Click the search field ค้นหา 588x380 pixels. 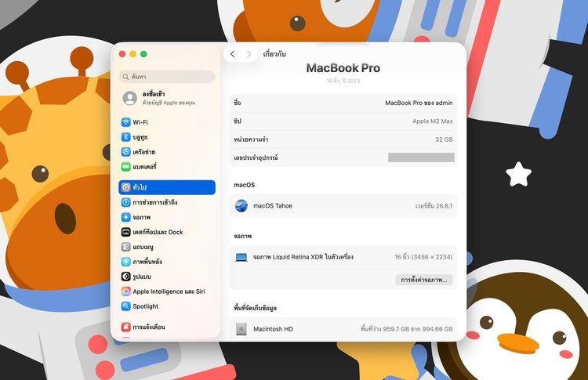(x=167, y=77)
